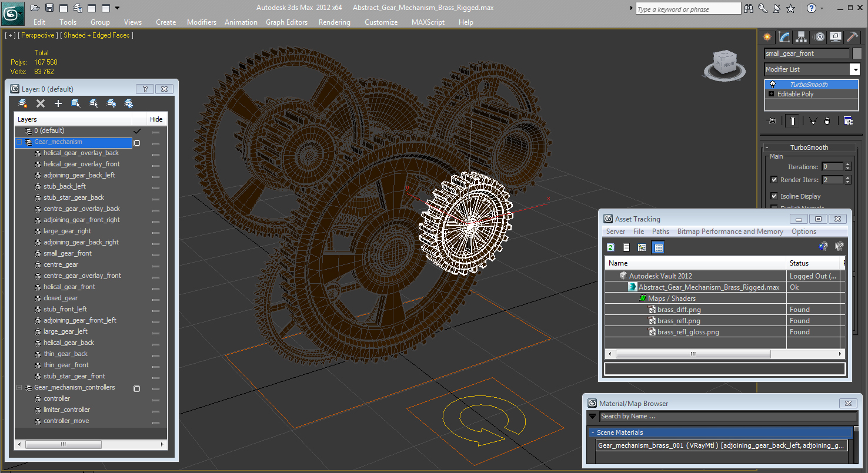Image resolution: width=868 pixels, height=473 pixels.
Task: Click Shaded + Edged Faces viewport label
Action: (96, 35)
